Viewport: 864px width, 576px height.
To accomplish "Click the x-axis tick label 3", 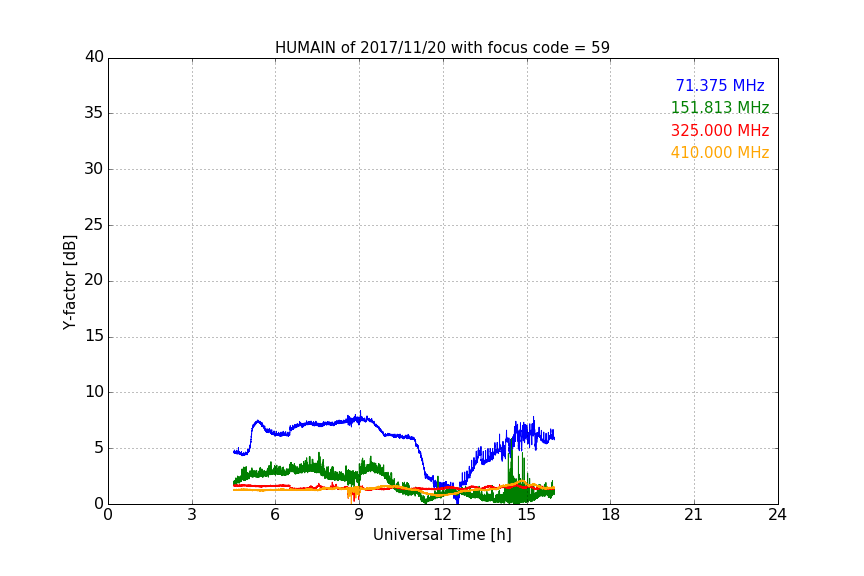I will 192,515.
